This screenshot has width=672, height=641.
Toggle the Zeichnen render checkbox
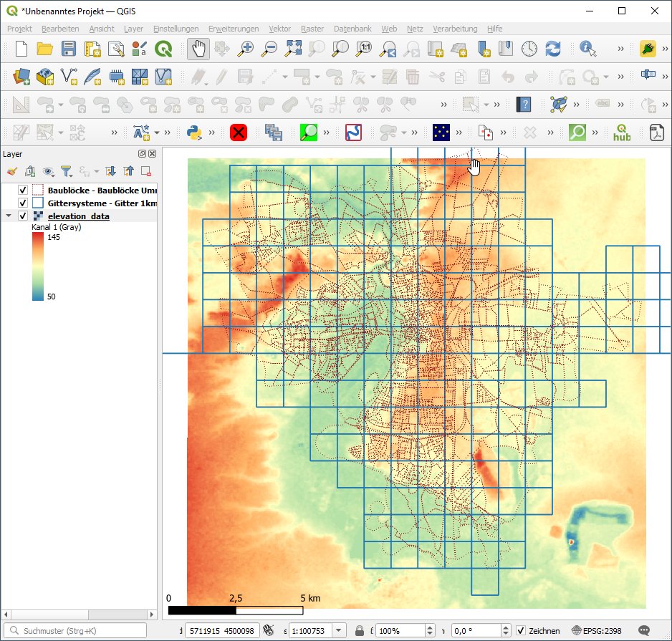tap(520, 630)
